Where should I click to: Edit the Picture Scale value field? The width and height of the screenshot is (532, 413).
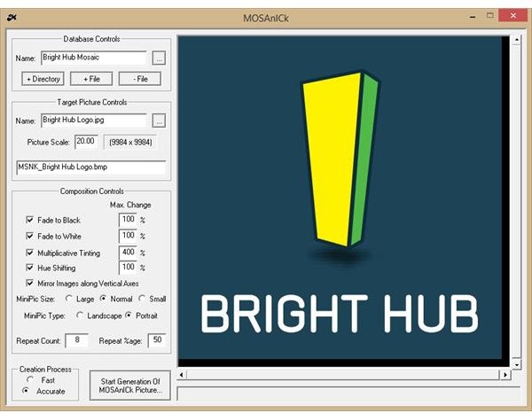pos(87,142)
